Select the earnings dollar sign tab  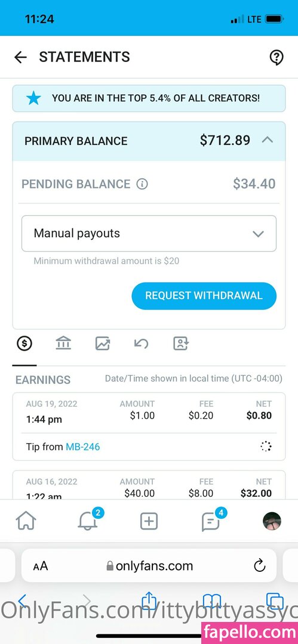pyautogui.click(x=24, y=343)
